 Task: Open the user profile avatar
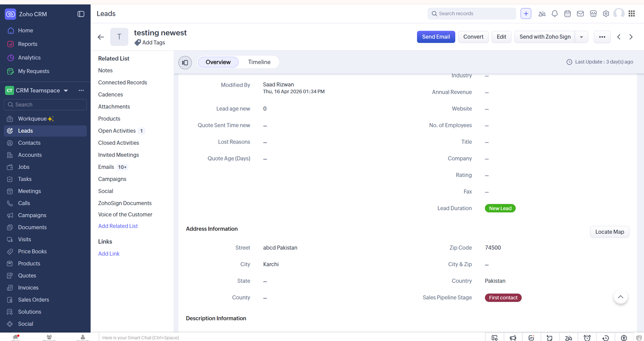tap(619, 14)
